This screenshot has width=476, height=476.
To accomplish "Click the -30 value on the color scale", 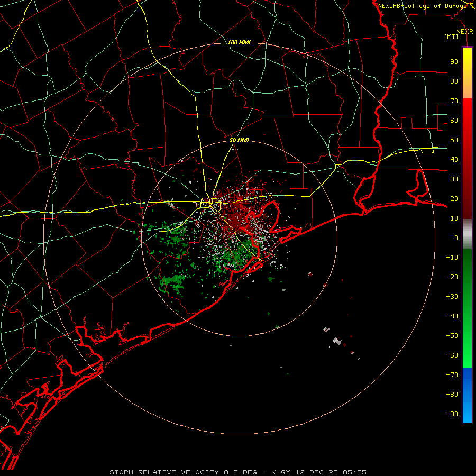I will tap(452, 297).
